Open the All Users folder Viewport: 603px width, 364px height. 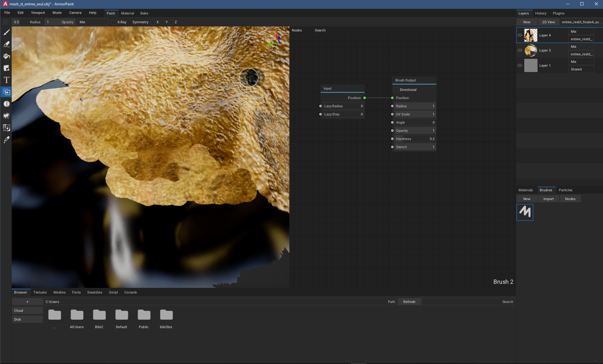77,319
